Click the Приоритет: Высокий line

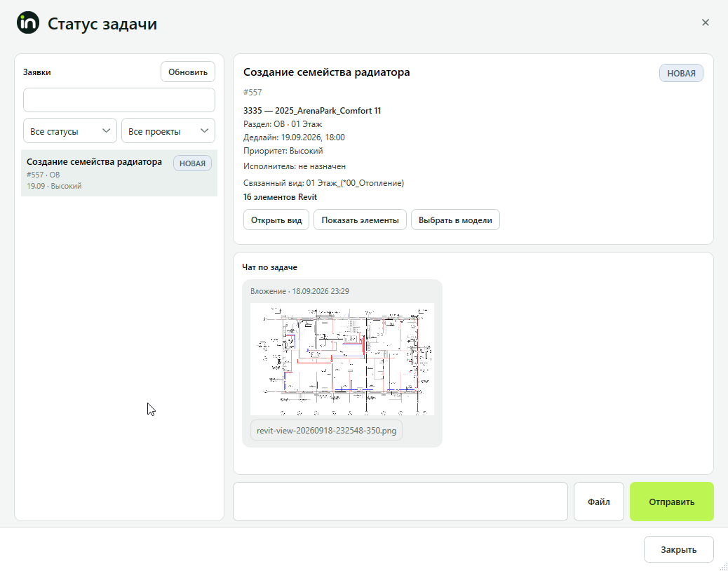tap(283, 151)
